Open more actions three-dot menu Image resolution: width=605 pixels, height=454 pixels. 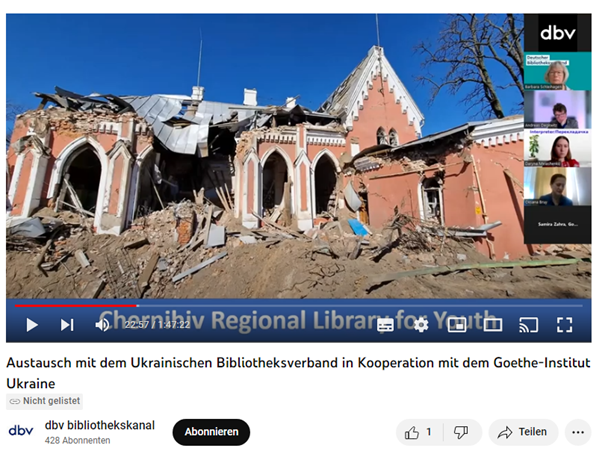click(x=578, y=432)
